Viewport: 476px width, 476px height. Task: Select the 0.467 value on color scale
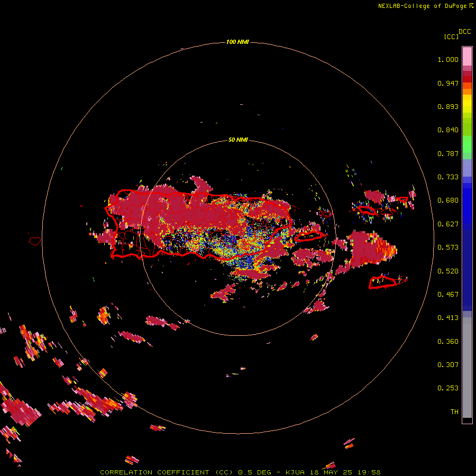(448, 295)
